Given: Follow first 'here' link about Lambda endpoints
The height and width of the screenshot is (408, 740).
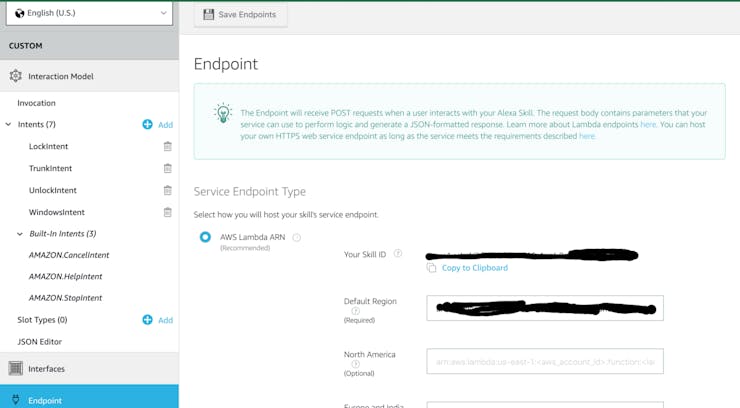Looking at the screenshot, I should tap(648, 125).
